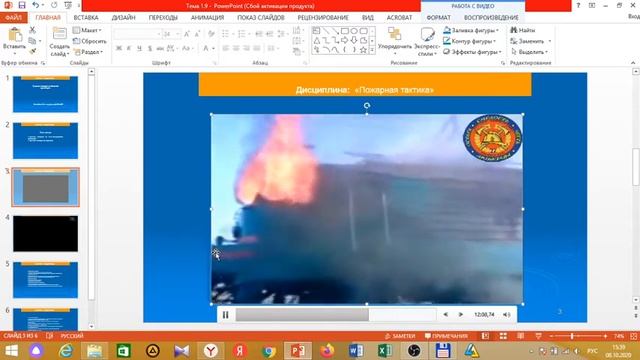
Task: Mute the video using volume icon
Action: 507,315
